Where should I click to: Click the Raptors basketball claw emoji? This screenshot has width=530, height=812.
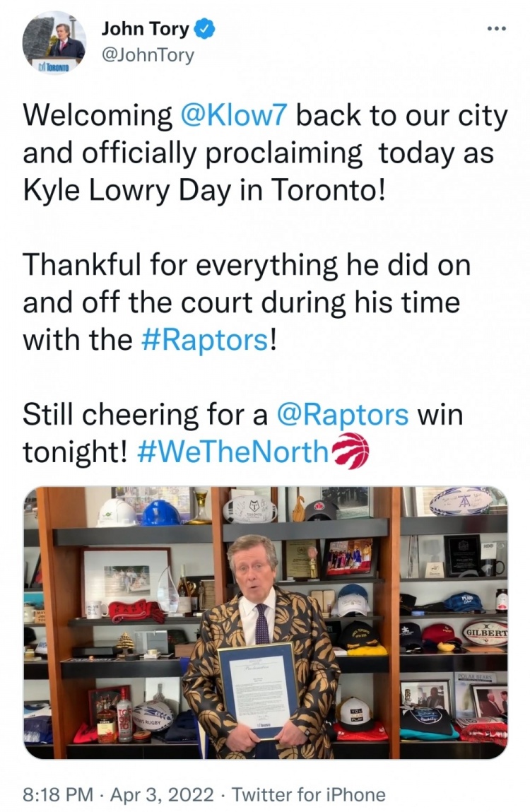[x=350, y=451]
